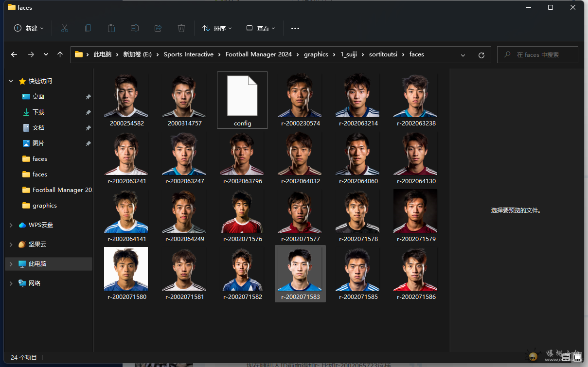The image size is (588, 367).
Task: Expand the WPS云盘 tree node
Action: 11,225
